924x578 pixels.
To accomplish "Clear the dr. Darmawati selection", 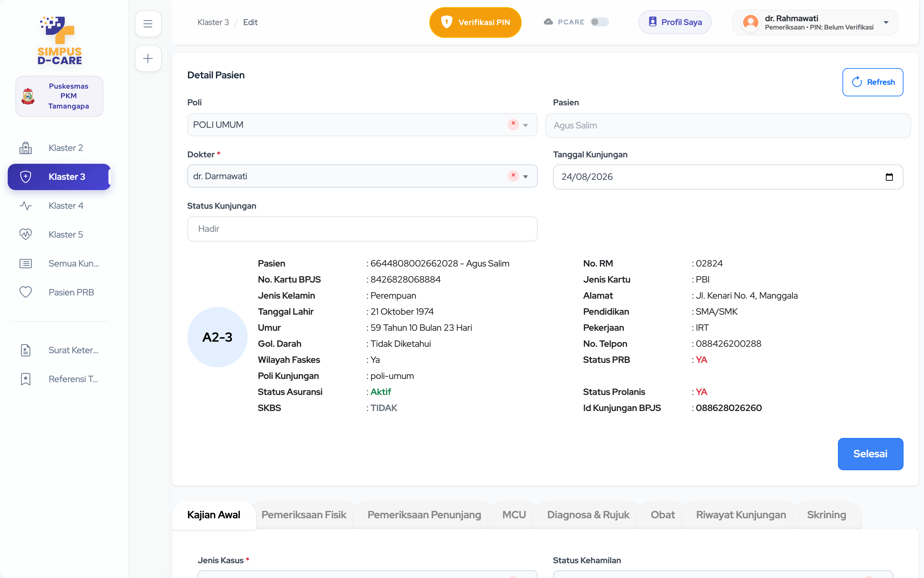I will [x=513, y=175].
